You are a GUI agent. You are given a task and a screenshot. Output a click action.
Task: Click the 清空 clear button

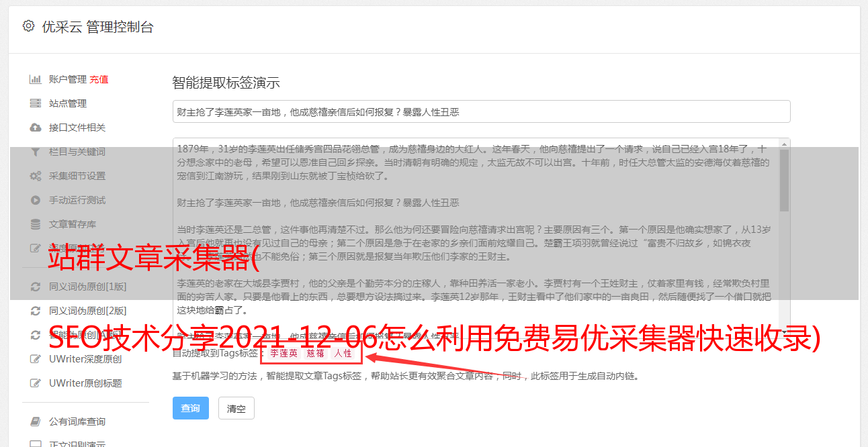(236, 408)
